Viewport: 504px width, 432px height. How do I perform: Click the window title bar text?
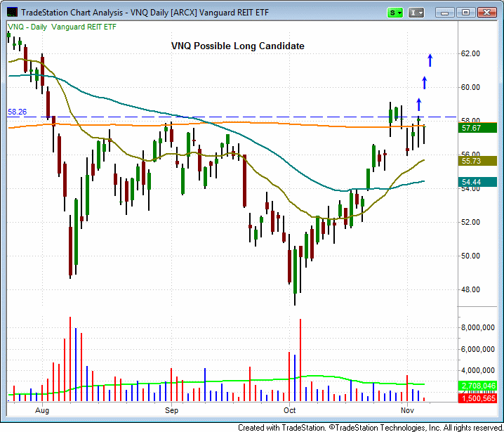145,13
